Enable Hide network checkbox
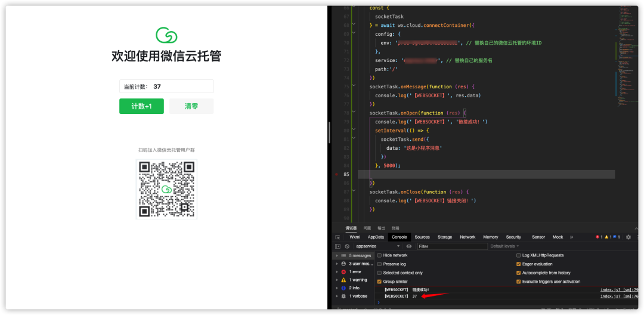Screen dimensions: 644x315 [x=379, y=255]
